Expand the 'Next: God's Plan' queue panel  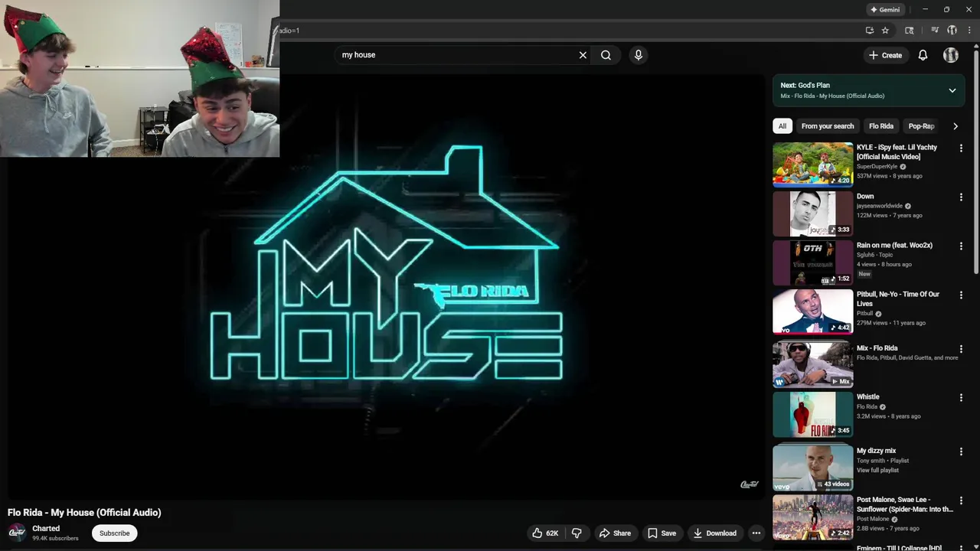click(x=952, y=90)
